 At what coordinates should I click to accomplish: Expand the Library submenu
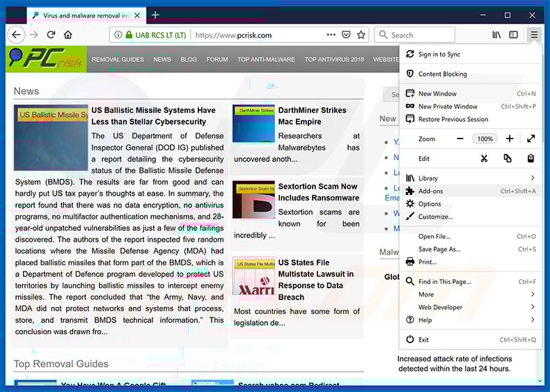point(469,178)
